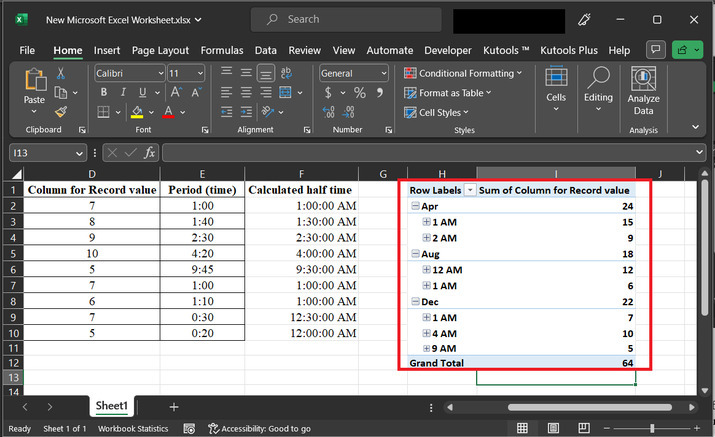Click Accessibility status icon in status bar
The height and width of the screenshot is (437, 715).
point(214,428)
